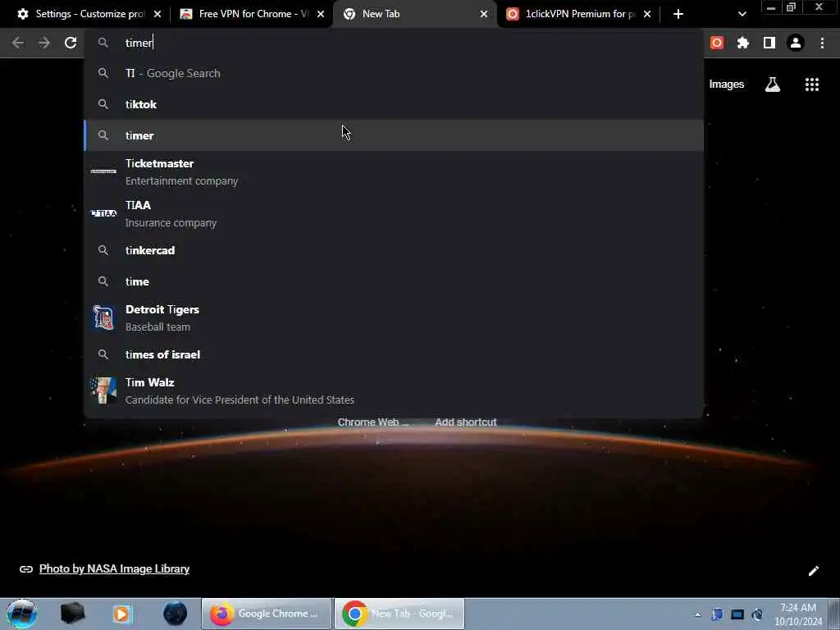
Task: Close the 1clickVPN Premium tab
Action: tap(647, 14)
